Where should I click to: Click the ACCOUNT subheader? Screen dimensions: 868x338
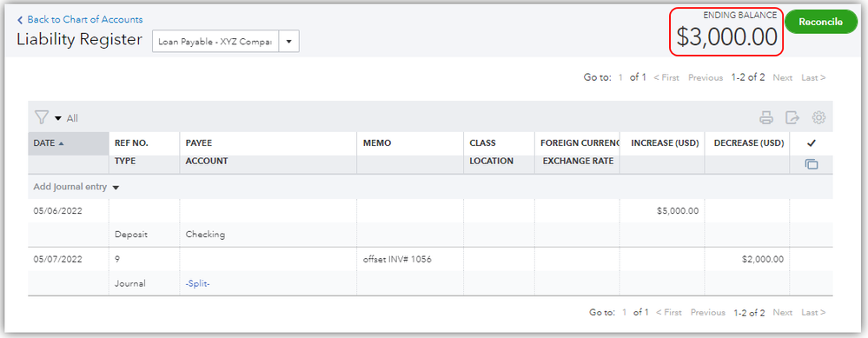pos(207,162)
